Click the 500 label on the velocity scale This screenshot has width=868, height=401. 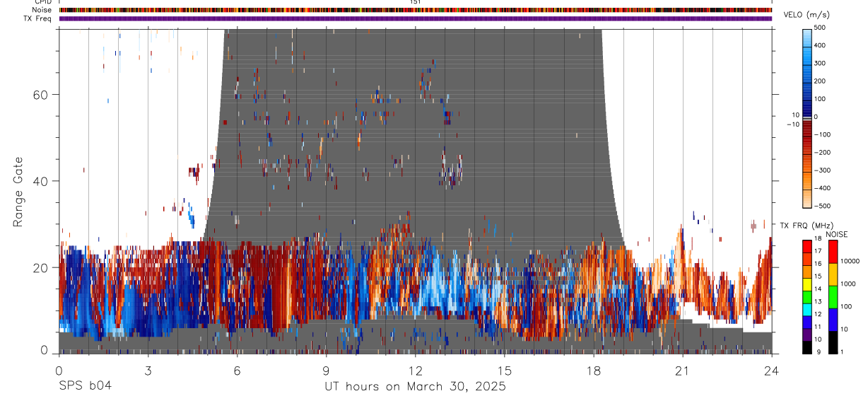pyautogui.click(x=819, y=28)
